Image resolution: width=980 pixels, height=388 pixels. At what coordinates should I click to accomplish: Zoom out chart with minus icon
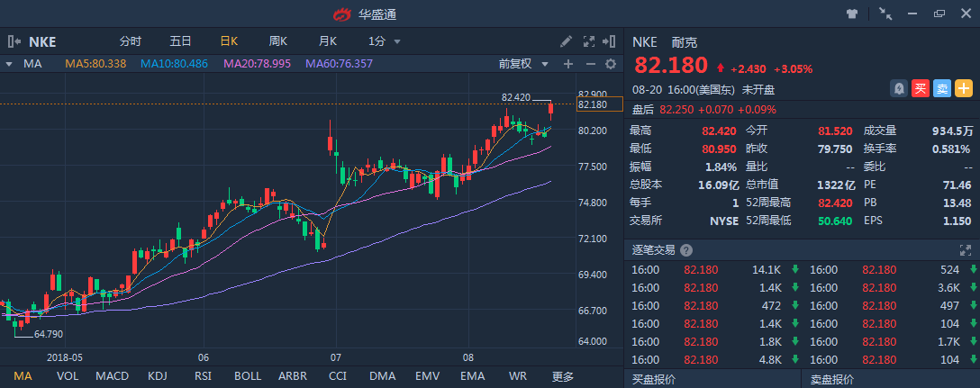pos(590,64)
